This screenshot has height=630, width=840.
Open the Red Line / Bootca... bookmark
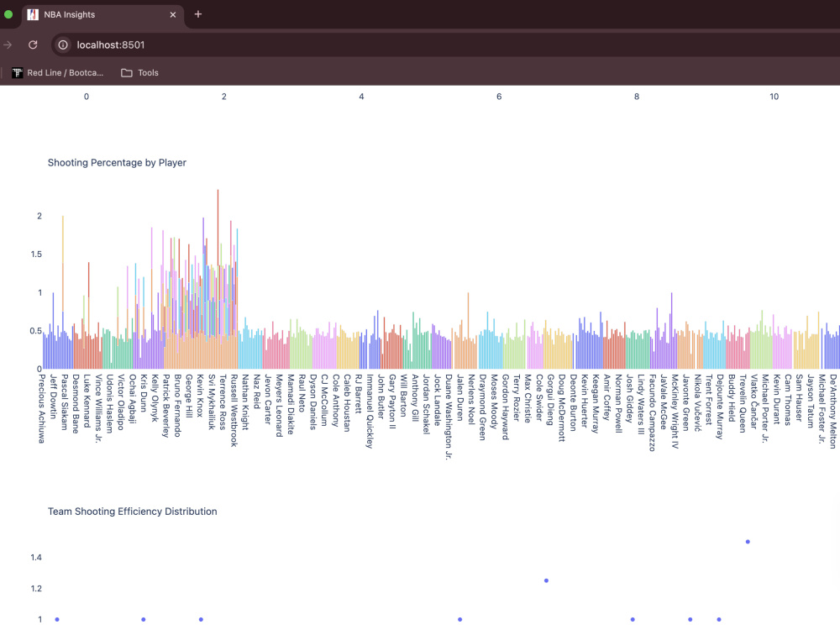(x=58, y=73)
